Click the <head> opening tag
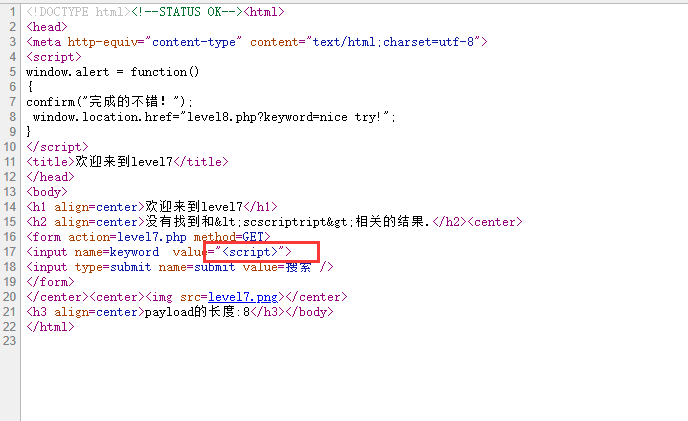Image resolution: width=688 pixels, height=421 pixels. [47, 27]
